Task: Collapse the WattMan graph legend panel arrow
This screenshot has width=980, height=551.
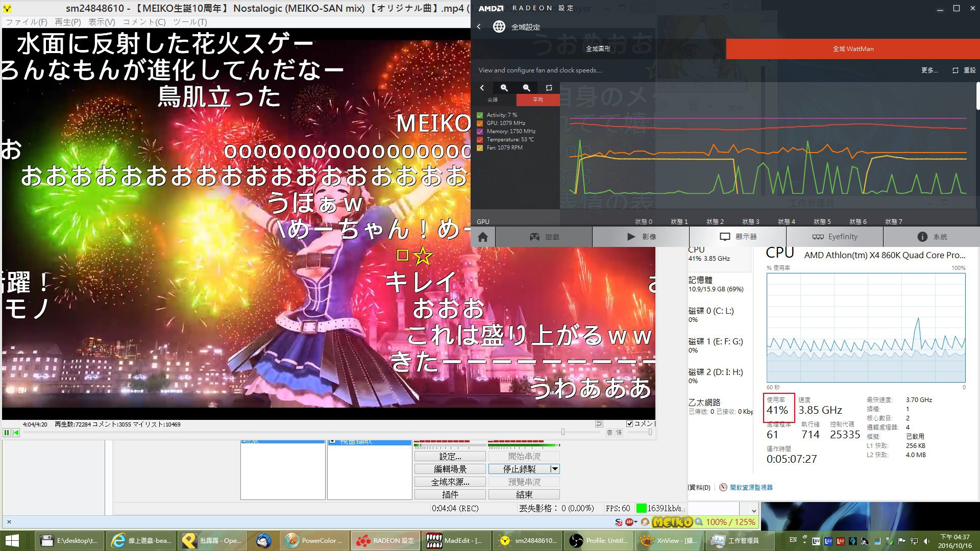Action: tap(481, 88)
